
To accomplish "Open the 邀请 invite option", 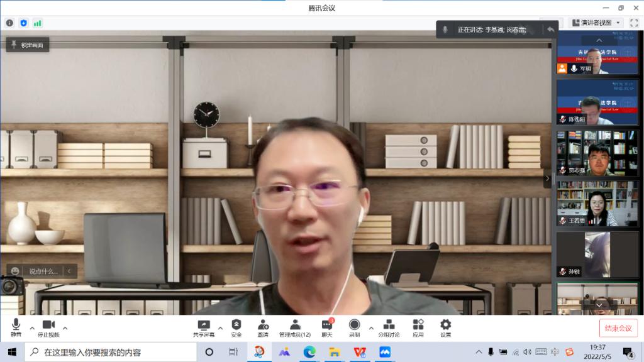I will coord(263,327).
